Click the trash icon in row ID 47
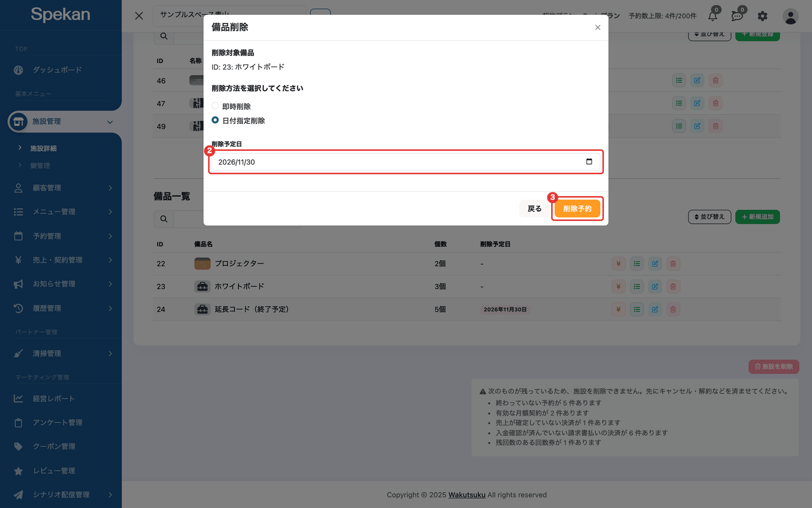This screenshot has height=508, width=812. coord(716,103)
